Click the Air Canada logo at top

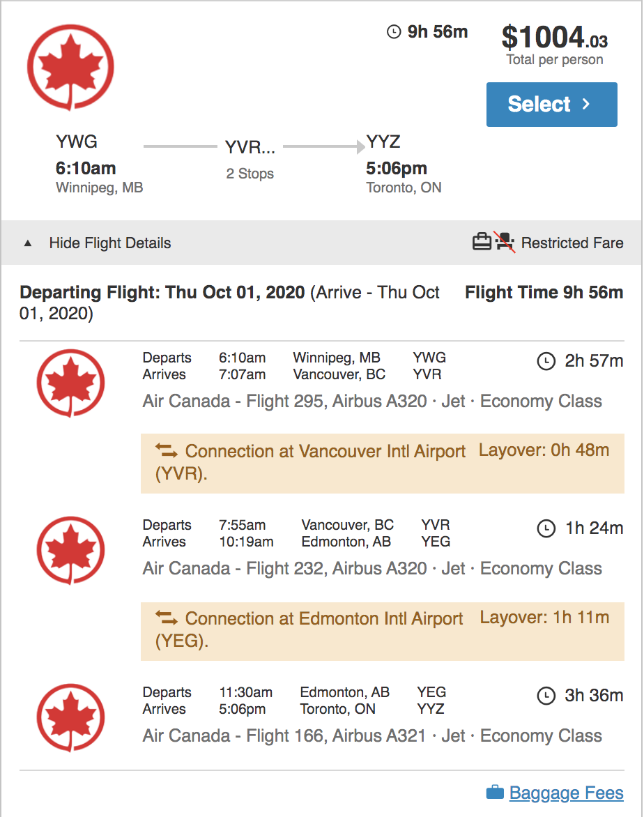(70, 67)
